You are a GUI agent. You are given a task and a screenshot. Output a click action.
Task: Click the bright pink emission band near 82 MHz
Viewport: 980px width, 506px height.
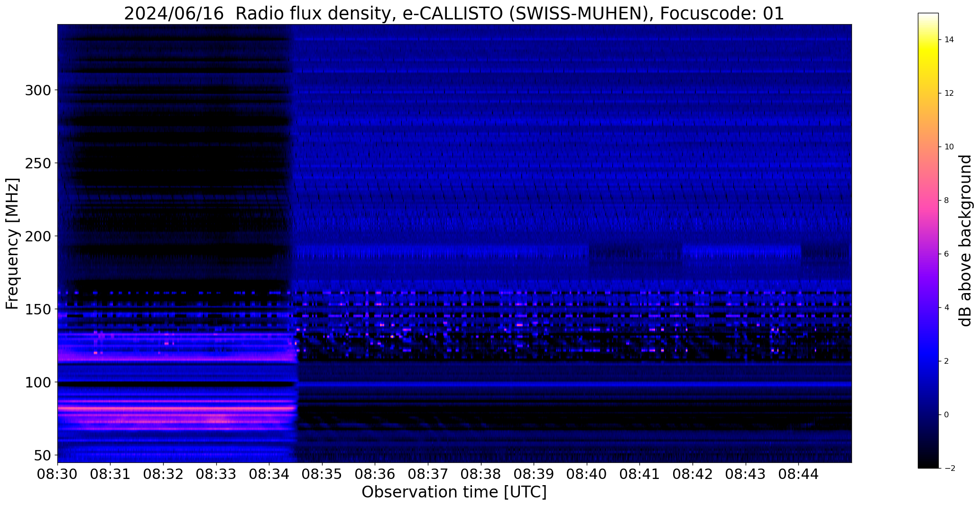[176, 408]
